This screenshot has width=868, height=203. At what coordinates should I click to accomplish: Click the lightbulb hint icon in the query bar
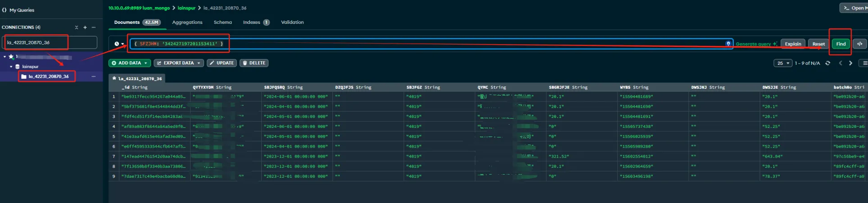click(x=728, y=44)
